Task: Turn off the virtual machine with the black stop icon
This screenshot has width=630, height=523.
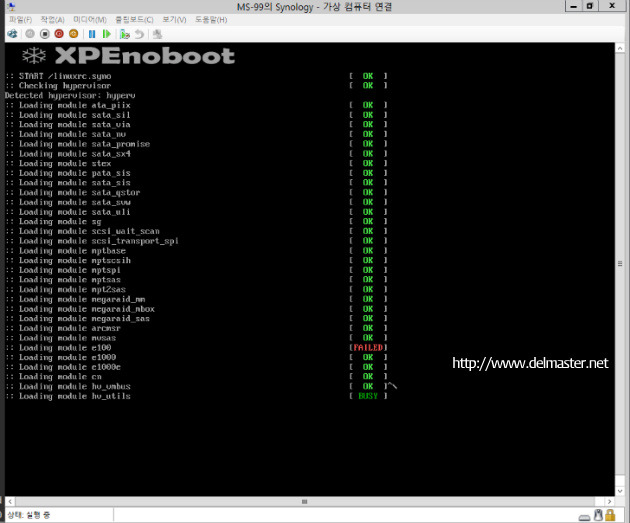Action: (45, 34)
